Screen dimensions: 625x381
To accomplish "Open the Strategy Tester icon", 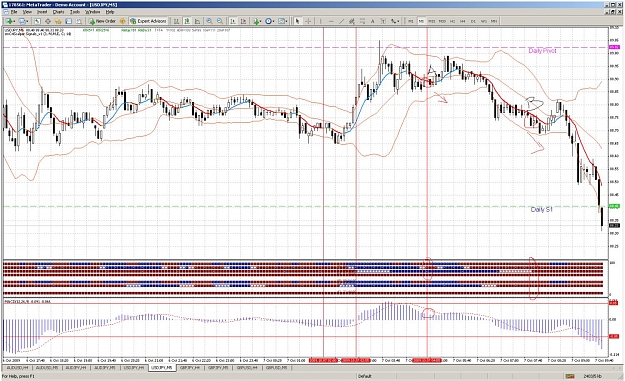I will point(79,21).
